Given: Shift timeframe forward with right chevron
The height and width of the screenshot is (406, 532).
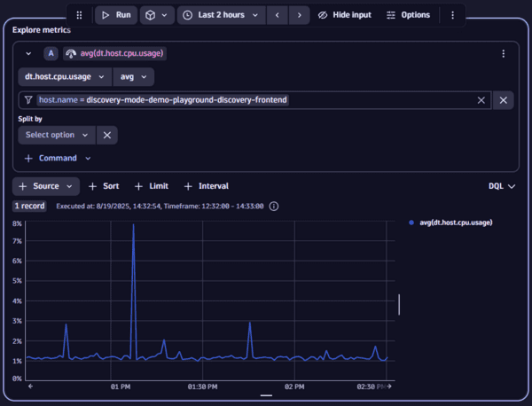Looking at the screenshot, I should point(300,15).
